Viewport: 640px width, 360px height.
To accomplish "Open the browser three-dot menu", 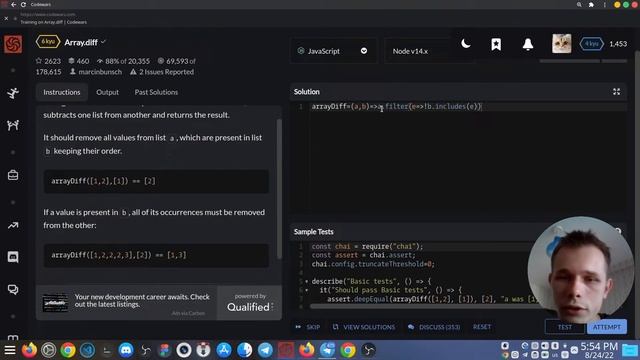I will coord(604,4).
